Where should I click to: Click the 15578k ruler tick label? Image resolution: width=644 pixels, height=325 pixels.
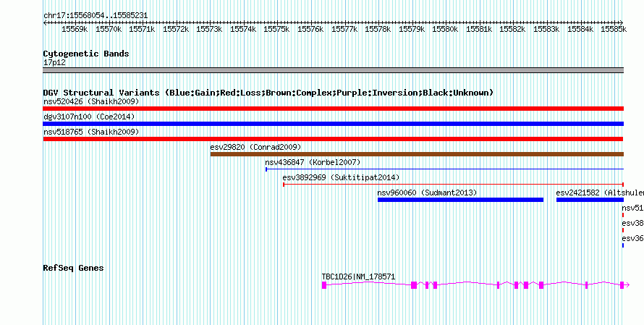[x=378, y=29]
